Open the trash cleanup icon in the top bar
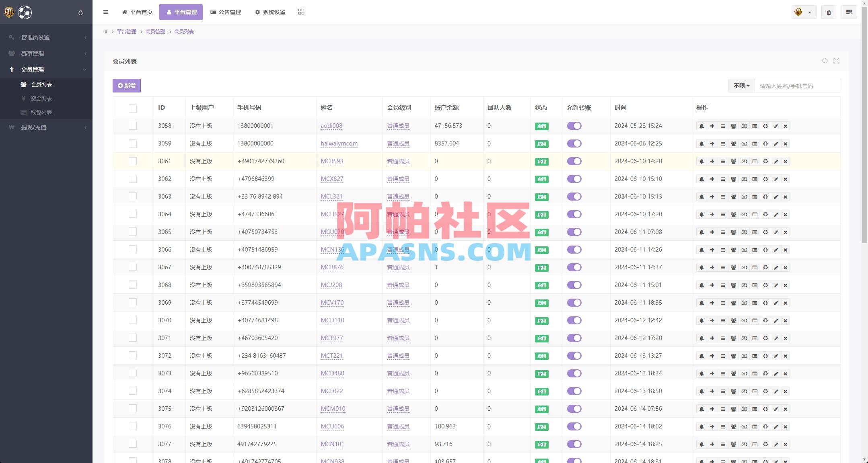The height and width of the screenshot is (463, 868). (x=828, y=12)
